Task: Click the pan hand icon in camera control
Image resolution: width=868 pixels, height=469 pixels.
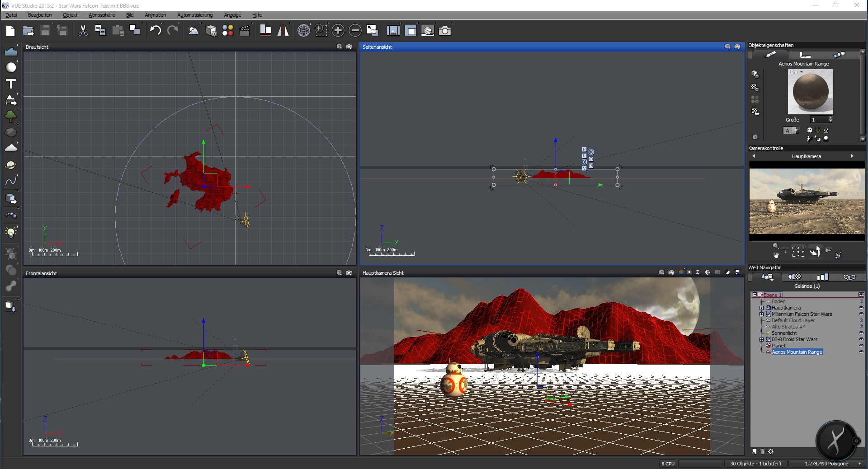Action: click(x=776, y=255)
